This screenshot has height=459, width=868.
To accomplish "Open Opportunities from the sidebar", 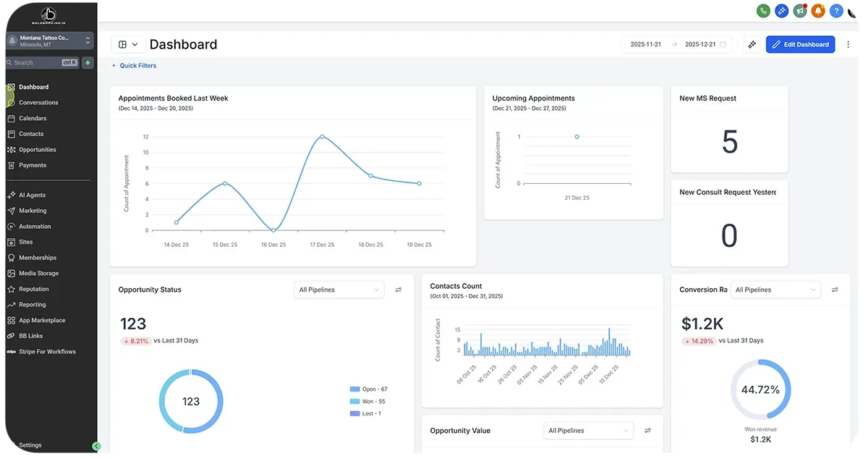I will [x=37, y=150].
